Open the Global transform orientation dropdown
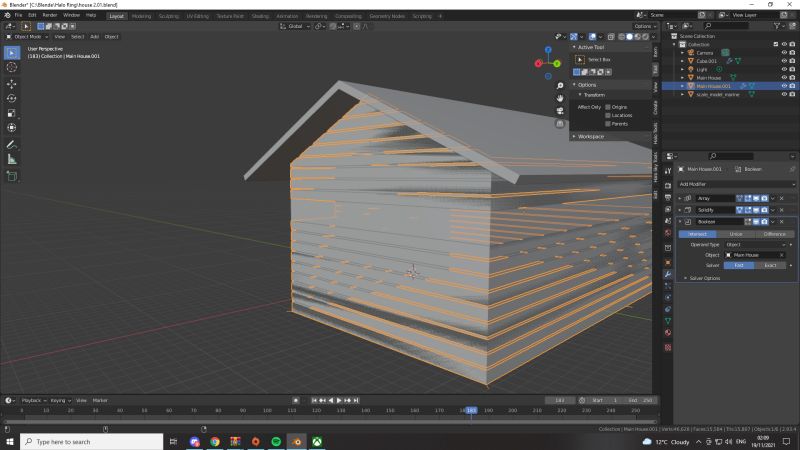800x450 pixels. 295,26
